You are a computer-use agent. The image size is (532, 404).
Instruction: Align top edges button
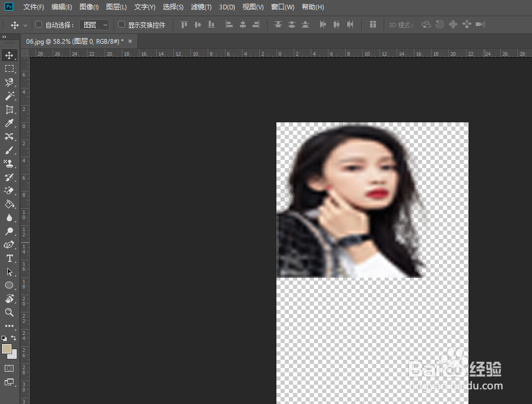[184, 24]
